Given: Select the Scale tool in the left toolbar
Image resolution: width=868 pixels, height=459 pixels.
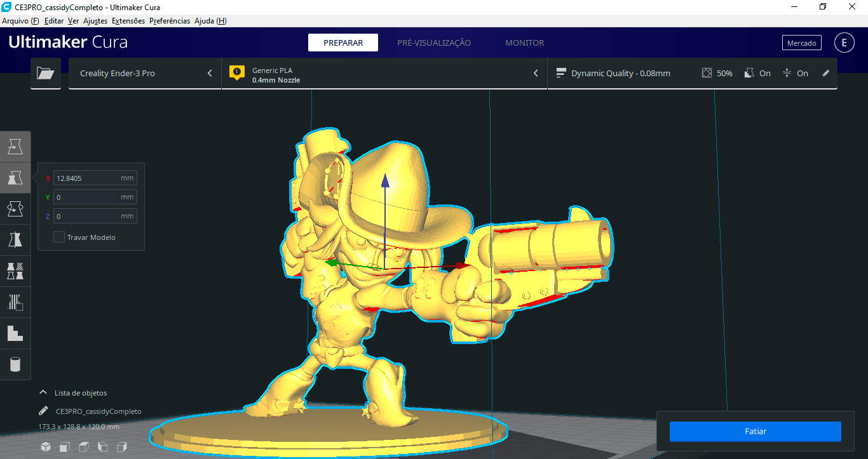Looking at the screenshot, I should [x=15, y=178].
